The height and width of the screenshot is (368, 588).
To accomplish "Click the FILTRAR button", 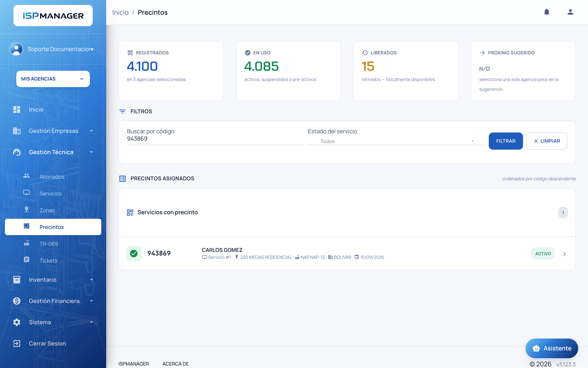I will (506, 141).
